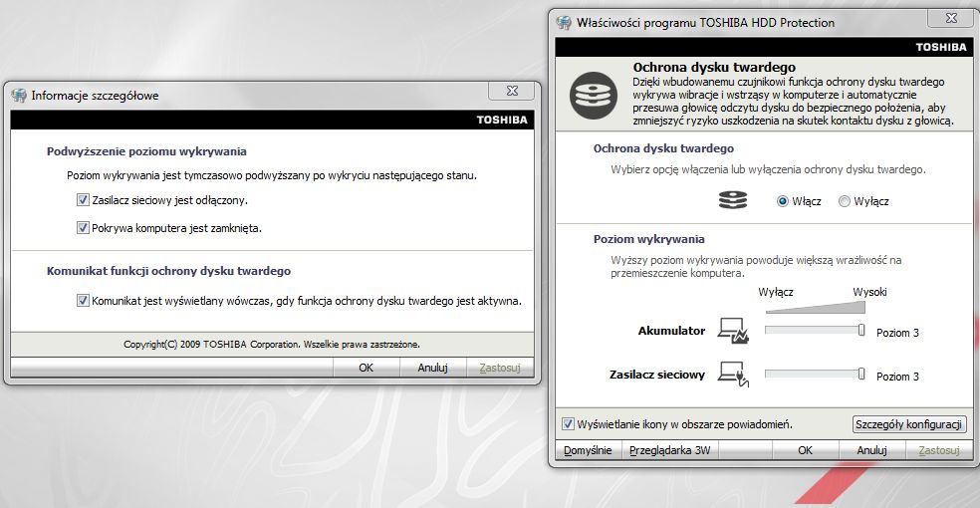Click the Zasilacz sieciowy slider label
The width and height of the screenshot is (980, 508).
[657, 375]
